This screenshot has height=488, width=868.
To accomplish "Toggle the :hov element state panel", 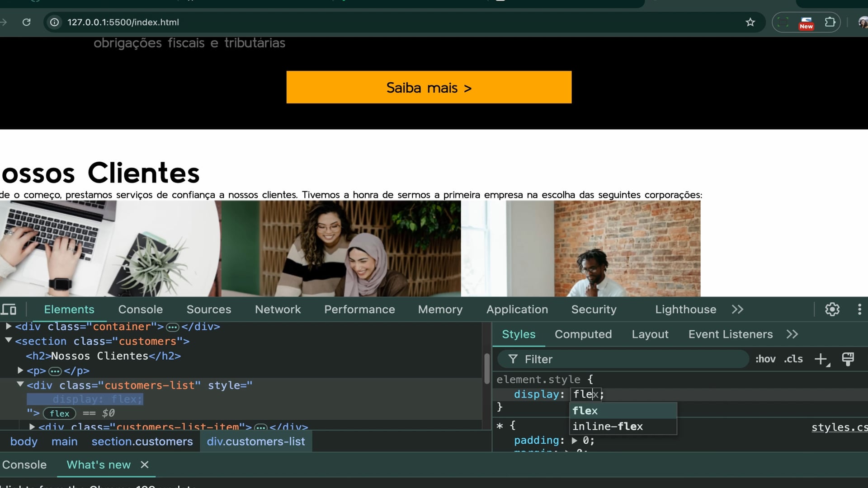I will [x=765, y=359].
